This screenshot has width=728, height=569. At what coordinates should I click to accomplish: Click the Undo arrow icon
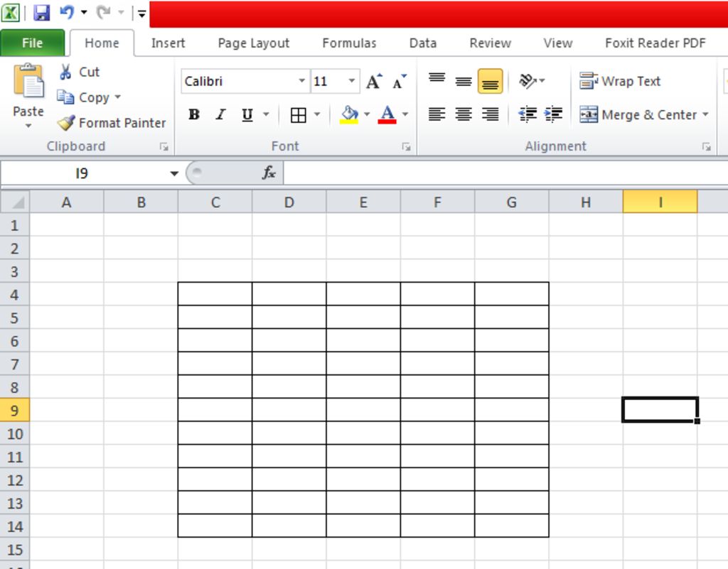tap(67, 13)
